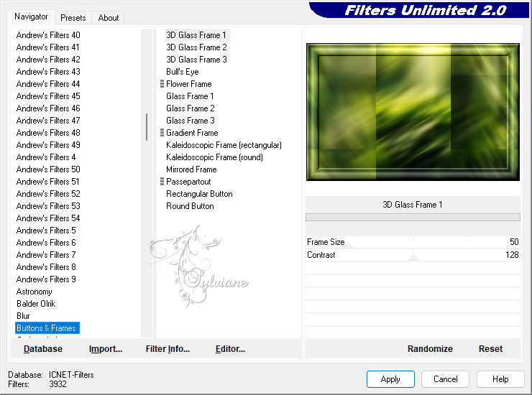Click the icon beside Passepartout

click(x=162, y=182)
